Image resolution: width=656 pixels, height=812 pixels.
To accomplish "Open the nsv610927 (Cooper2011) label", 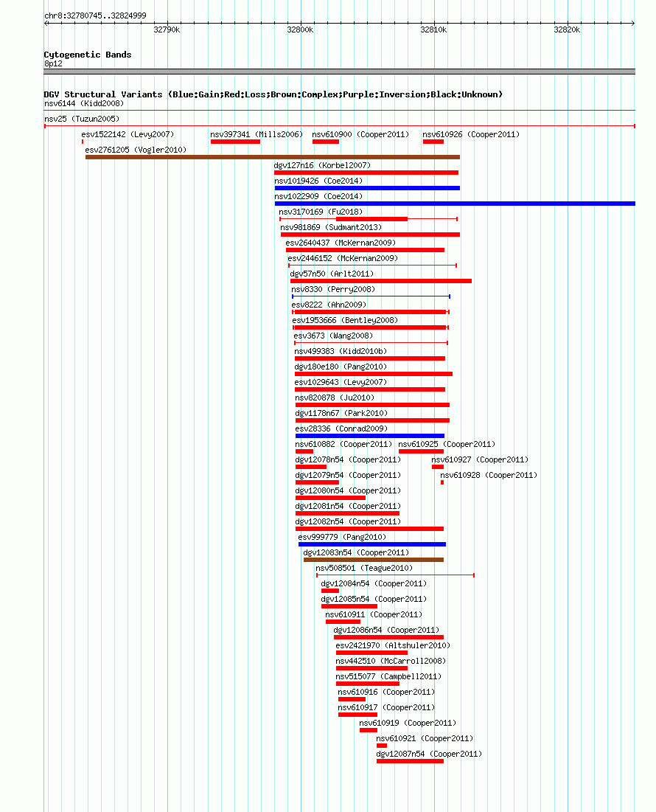I will pos(480,461).
